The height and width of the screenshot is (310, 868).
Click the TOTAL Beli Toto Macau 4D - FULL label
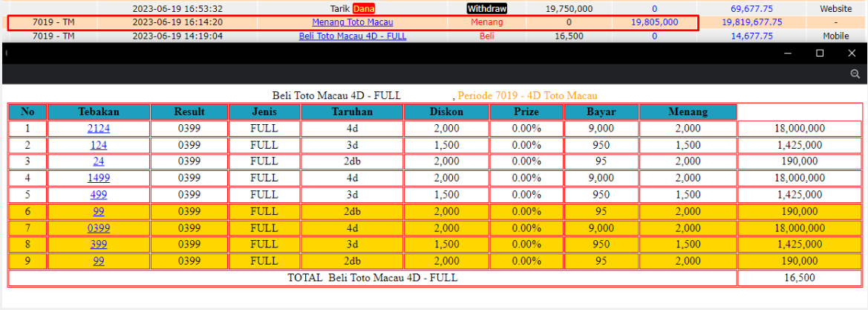pyautogui.click(x=373, y=277)
